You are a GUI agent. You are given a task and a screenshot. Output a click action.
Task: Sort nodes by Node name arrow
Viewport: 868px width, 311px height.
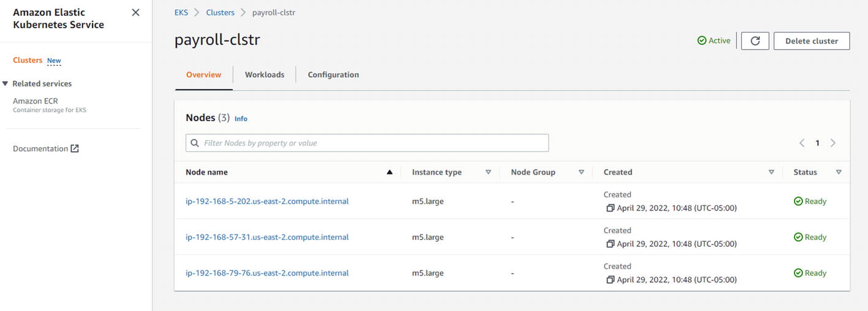389,172
